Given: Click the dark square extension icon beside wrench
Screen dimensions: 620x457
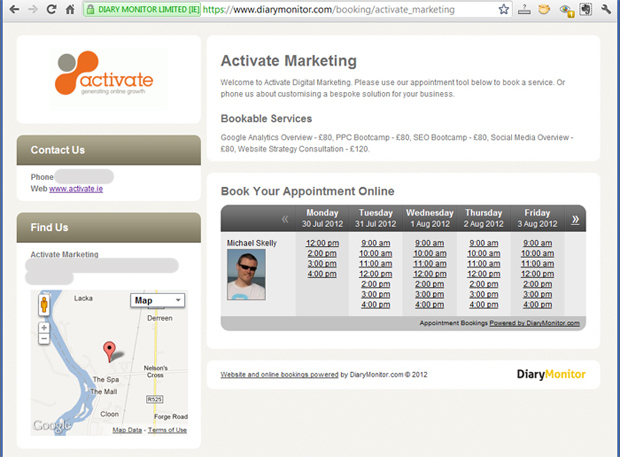Looking at the screenshot, I should coord(586,9).
